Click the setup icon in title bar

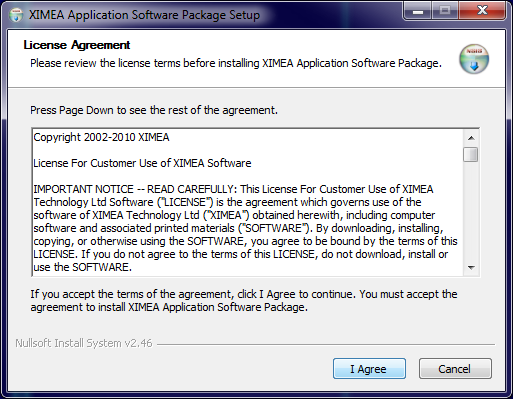pos(16,15)
